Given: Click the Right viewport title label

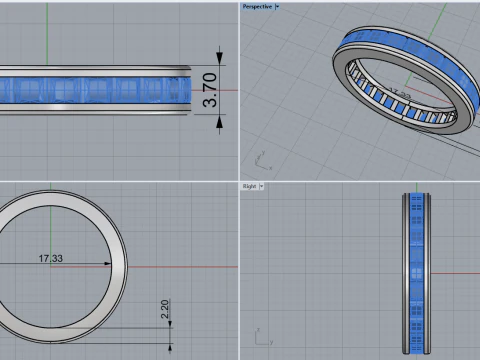Looking at the screenshot, I should (249, 186).
